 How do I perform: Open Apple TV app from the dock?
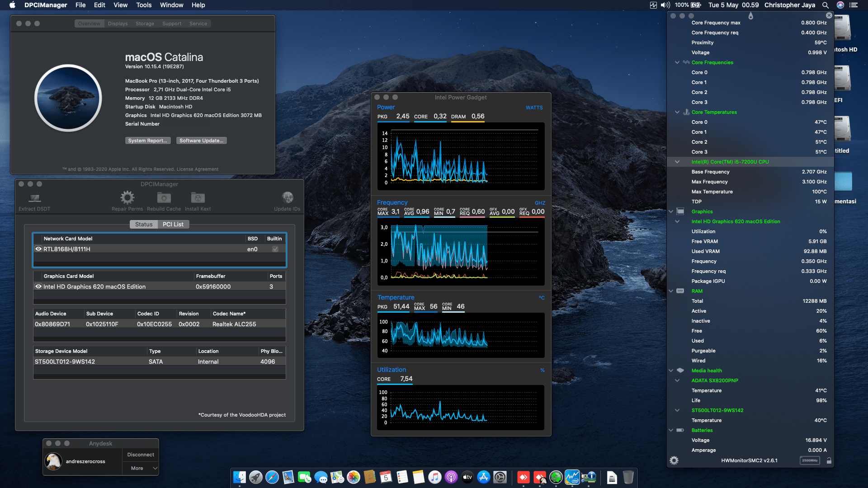click(x=467, y=477)
